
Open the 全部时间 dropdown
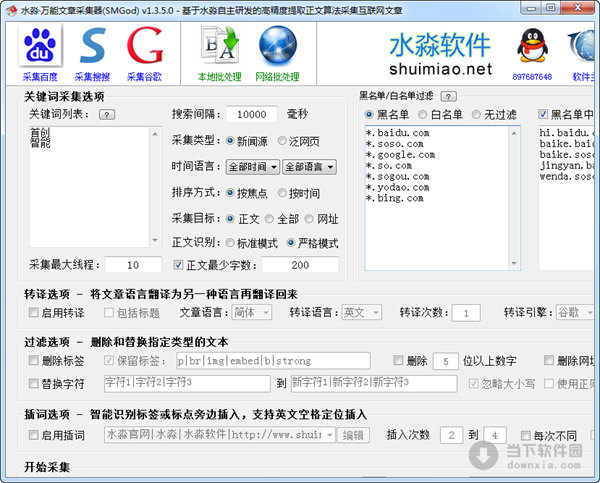point(253,167)
